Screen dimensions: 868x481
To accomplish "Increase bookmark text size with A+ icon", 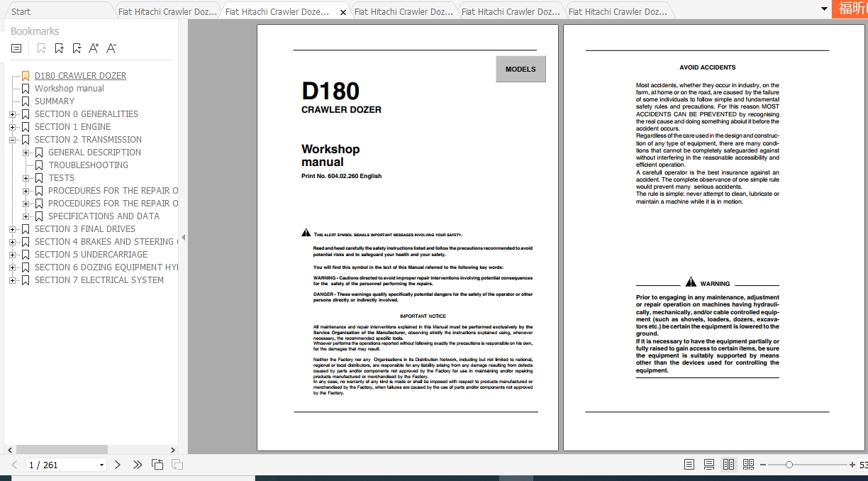I will (94, 48).
